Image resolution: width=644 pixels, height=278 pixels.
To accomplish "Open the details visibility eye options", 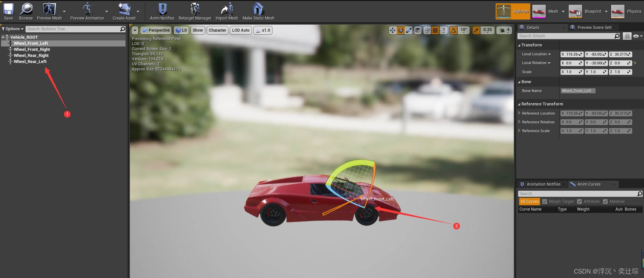I will coord(638,36).
